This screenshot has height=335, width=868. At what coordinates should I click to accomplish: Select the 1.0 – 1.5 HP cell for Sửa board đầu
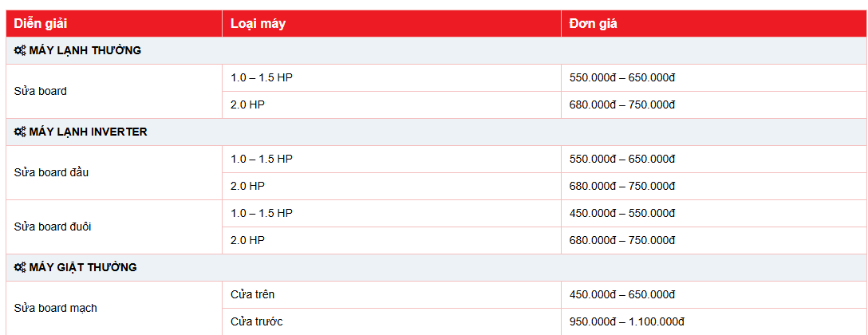click(262, 159)
